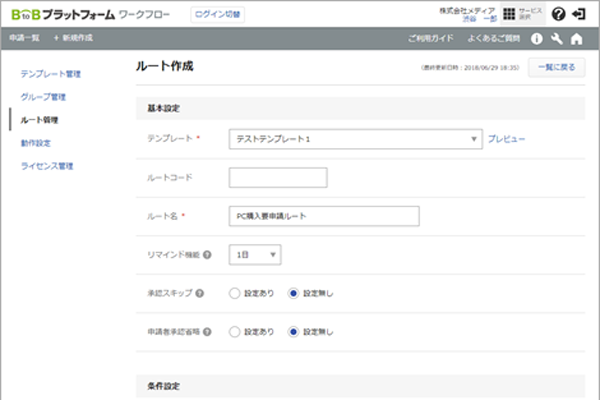This screenshot has width=600, height=400.
Task: Open the テンプレート dropdown
Action: click(355, 139)
